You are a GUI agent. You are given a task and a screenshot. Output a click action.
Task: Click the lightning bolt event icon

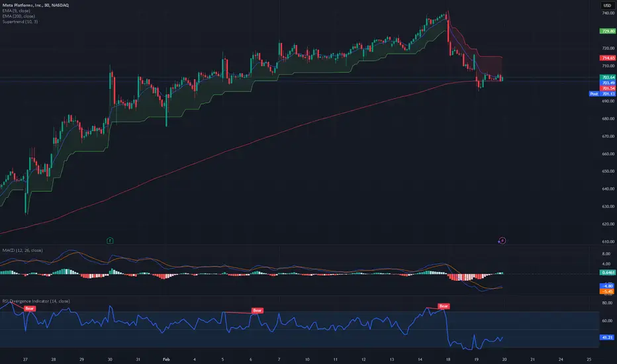[502, 240]
